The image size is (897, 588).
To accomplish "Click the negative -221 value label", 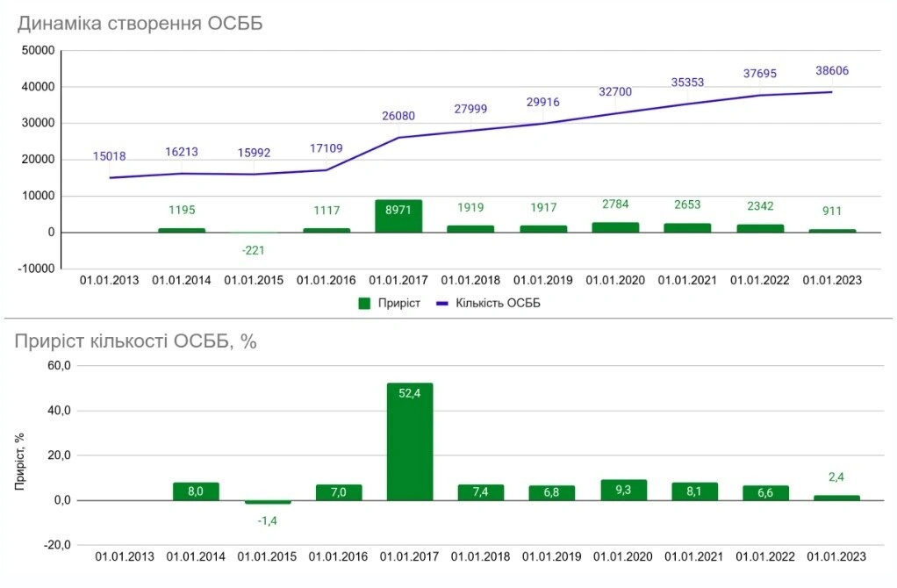I will point(254,250).
